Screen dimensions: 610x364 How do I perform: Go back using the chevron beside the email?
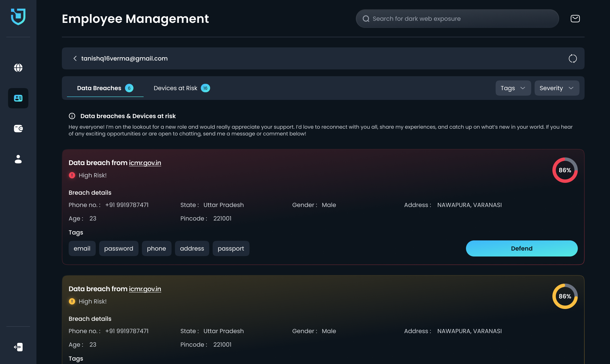[75, 58]
